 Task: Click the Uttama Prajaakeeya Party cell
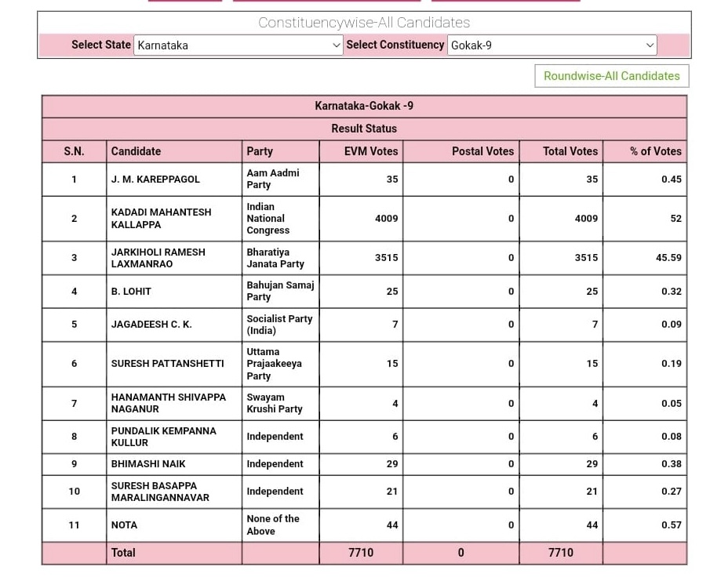tap(274, 364)
